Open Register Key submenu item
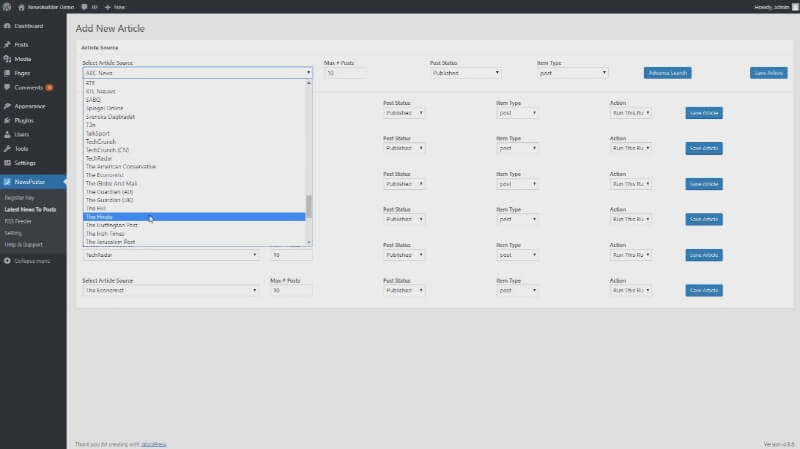Image resolution: width=800 pixels, height=449 pixels. coord(19,197)
